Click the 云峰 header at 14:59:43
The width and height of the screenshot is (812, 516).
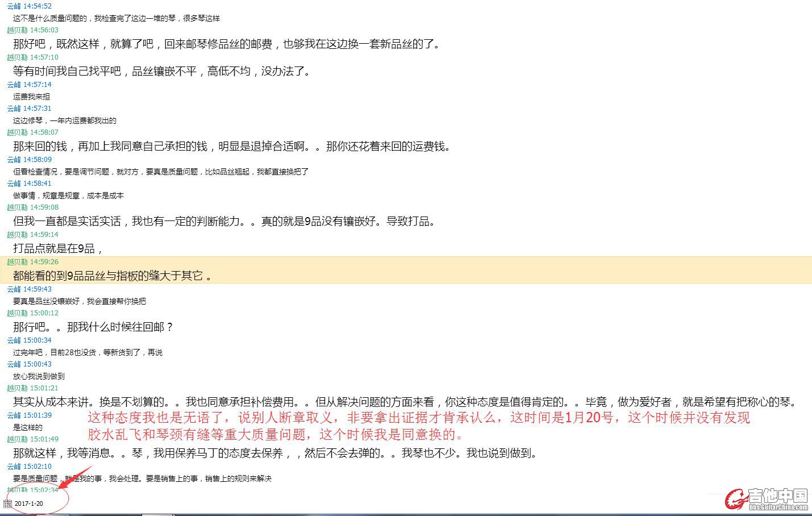click(x=29, y=289)
